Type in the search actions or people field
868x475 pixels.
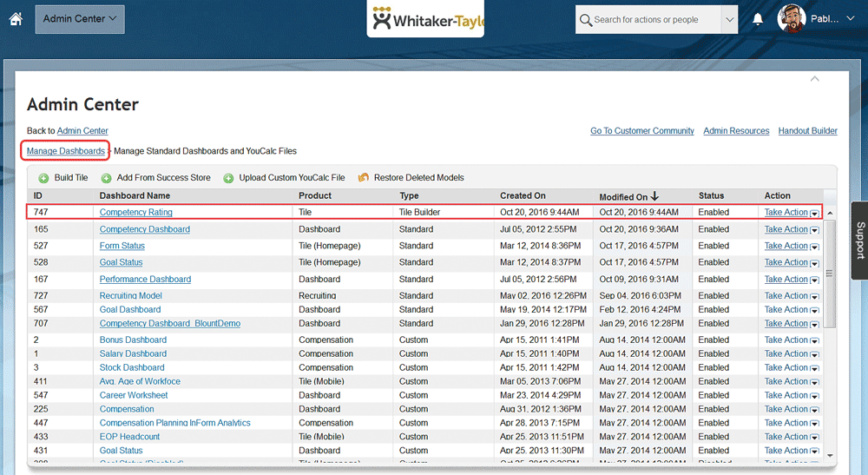(655, 20)
